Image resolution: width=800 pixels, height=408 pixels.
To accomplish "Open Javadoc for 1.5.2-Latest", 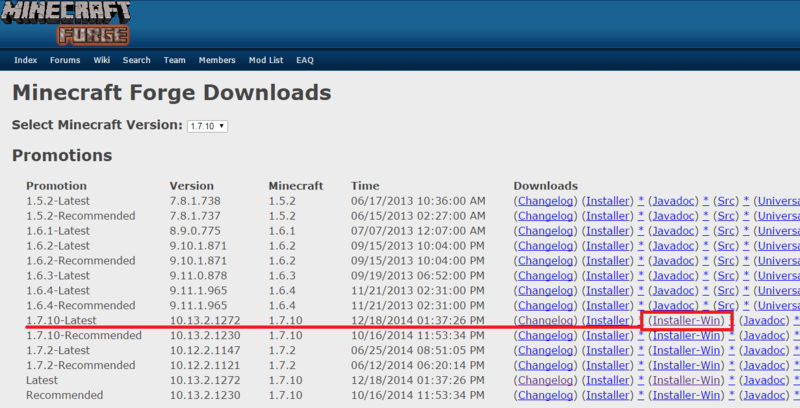I will [x=673, y=201].
